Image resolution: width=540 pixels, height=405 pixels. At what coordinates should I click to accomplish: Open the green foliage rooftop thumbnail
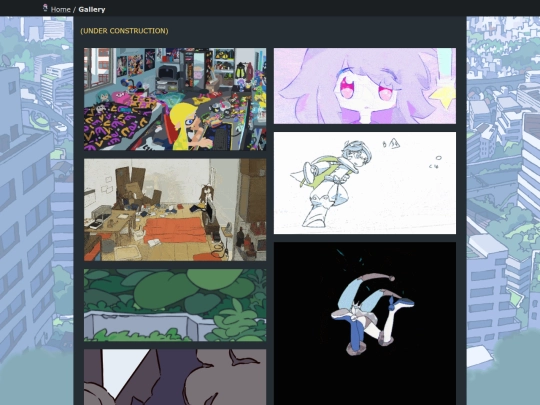pos(175,305)
